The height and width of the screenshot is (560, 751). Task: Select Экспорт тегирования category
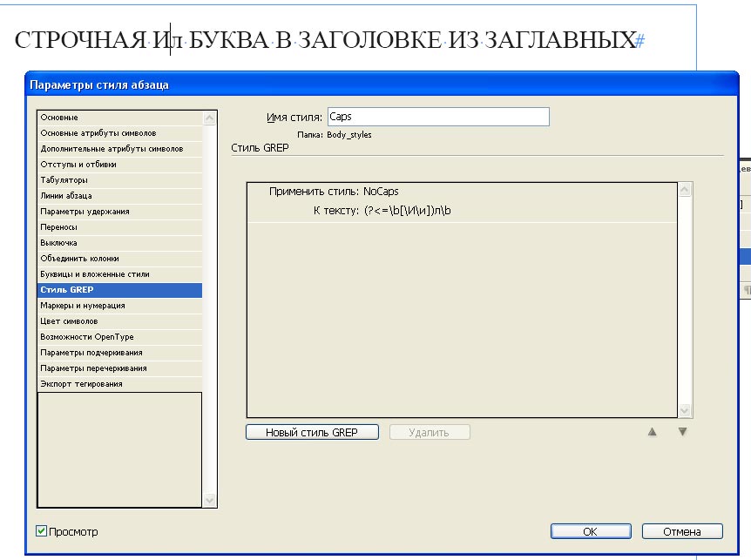click(119, 384)
